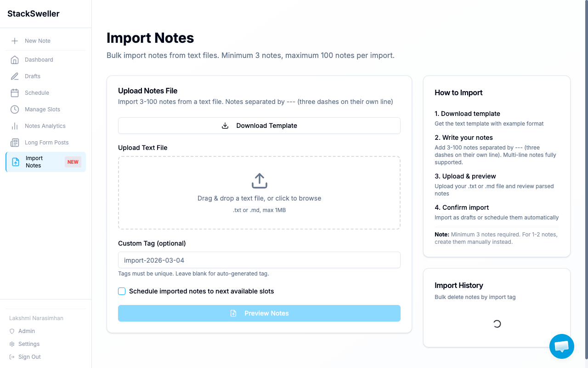The height and width of the screenshot is (368, 588).
Task: Click the StackSweller logo
Action: pos(33,14)
